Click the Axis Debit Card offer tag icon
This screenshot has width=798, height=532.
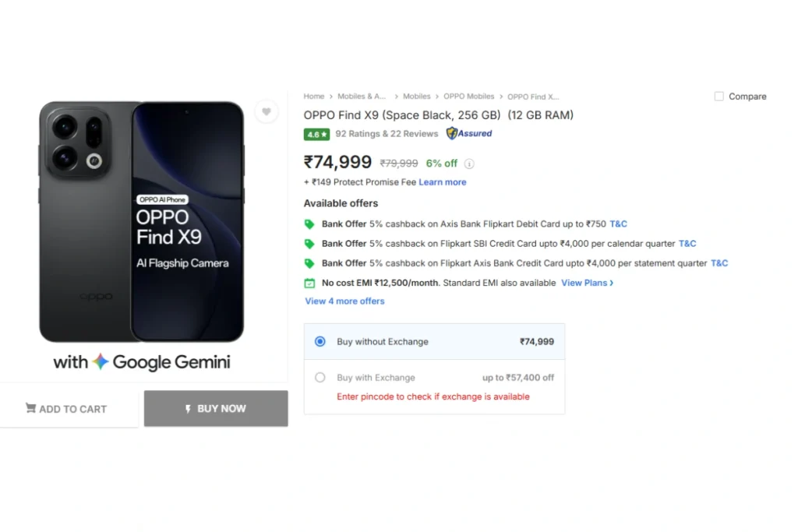point(309,224)
